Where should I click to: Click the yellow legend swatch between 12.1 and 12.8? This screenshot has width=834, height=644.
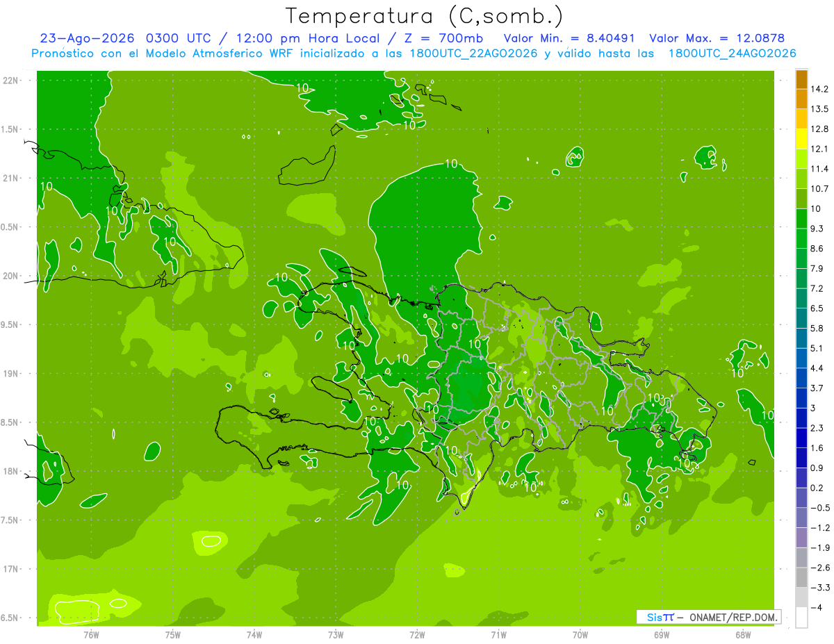point(801,139)
